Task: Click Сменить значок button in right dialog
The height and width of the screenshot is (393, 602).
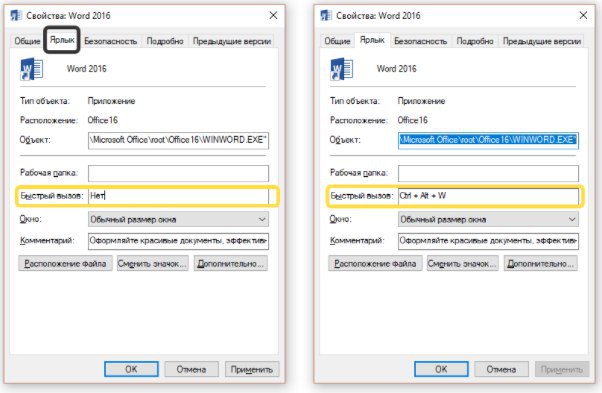Action: 462,264
